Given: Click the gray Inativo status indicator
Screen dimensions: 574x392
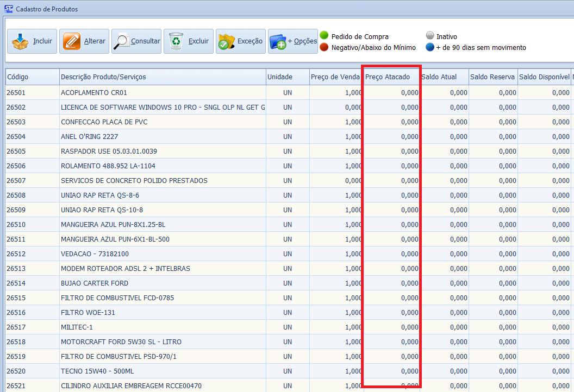Looking at the screenshot, I should click(430, 36).
